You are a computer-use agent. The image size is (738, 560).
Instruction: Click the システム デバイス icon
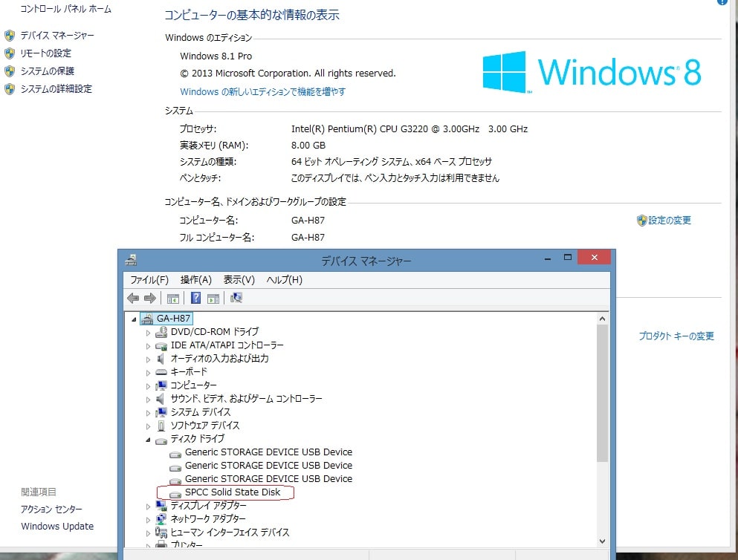(x=161, y=412)
